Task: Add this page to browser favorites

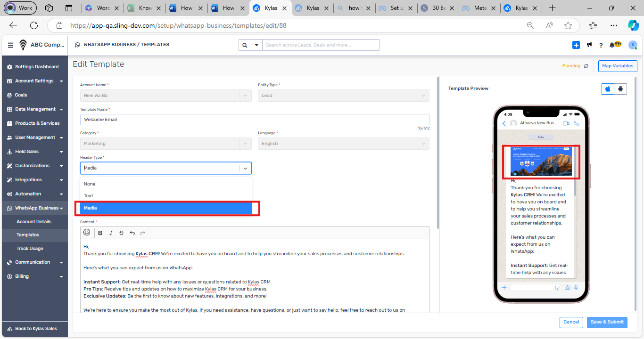Action: tap(568, 25)
